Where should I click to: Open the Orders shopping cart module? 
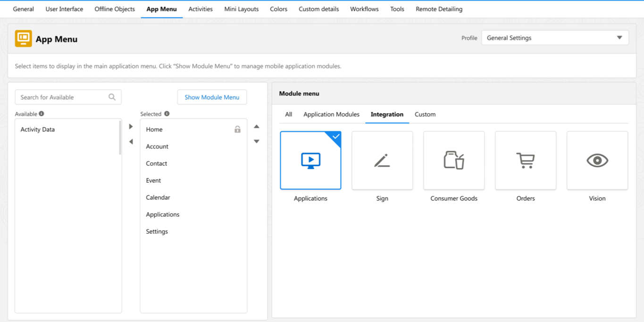click(x=526, y=160)
